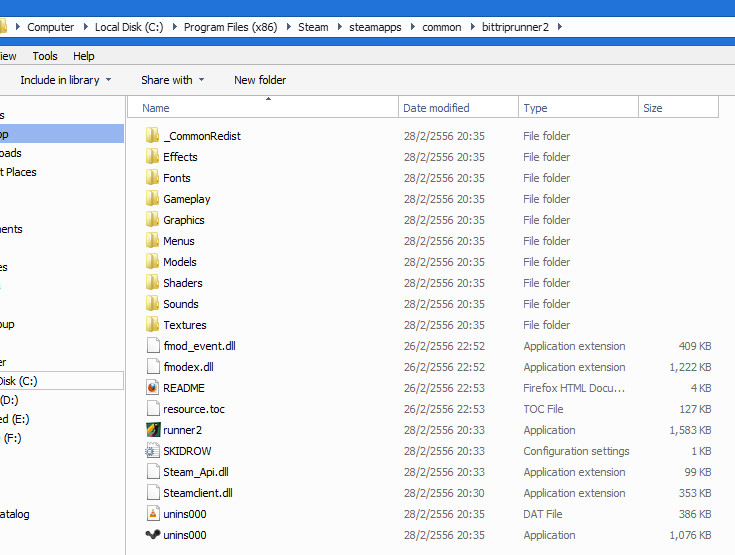Create a New folder

(260, 80)
